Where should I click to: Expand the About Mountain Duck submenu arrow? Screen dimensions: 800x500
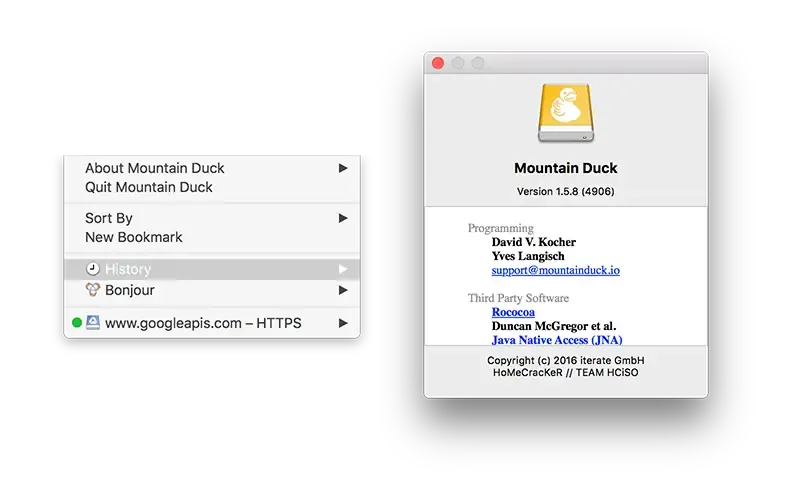point(343,168)
